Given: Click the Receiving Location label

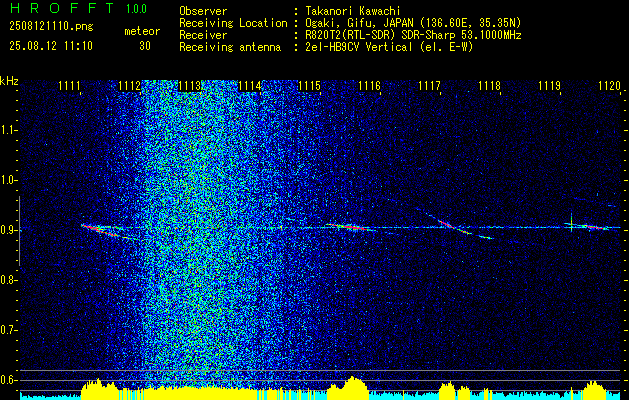Looking at the screenshot, I should pos(233,23).
